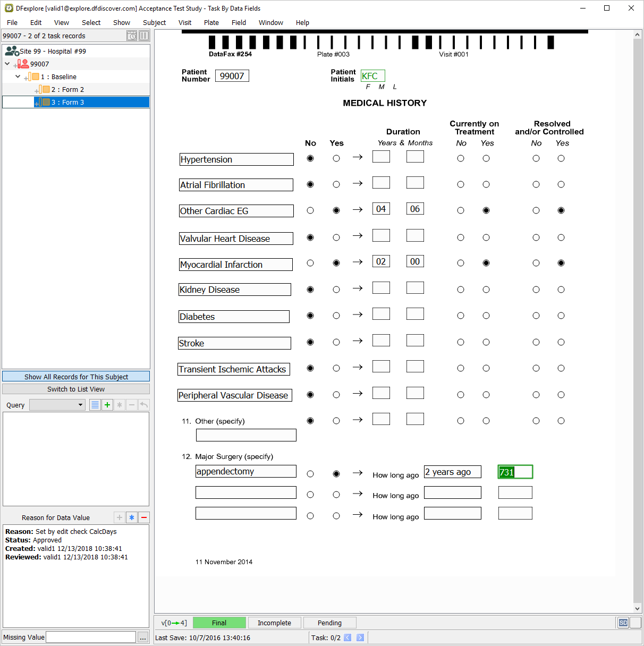Click the add query green plus icon
This screenshot has height=646, width=644.
[107, 405]
